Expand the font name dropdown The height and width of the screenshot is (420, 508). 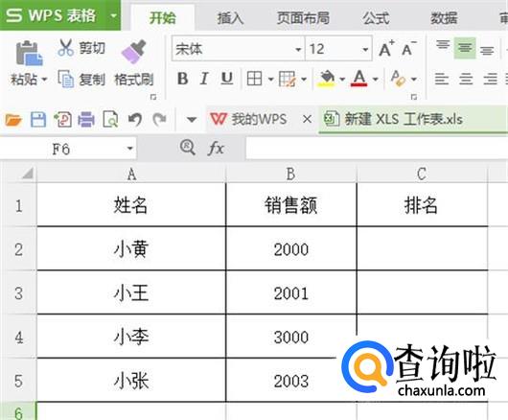coord(298,50)
